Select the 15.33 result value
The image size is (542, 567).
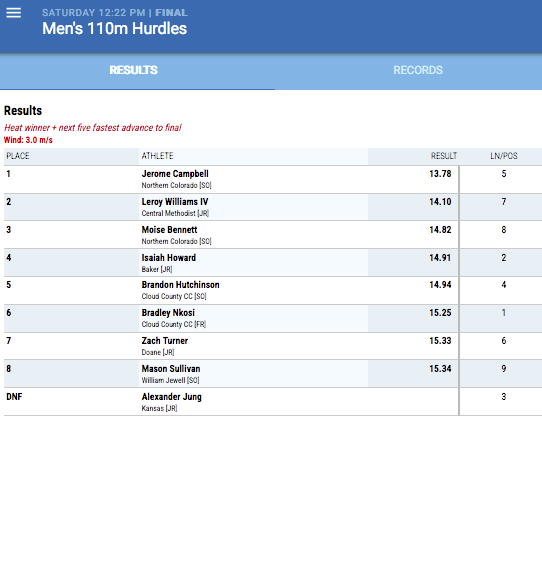(x=440, y=341)
